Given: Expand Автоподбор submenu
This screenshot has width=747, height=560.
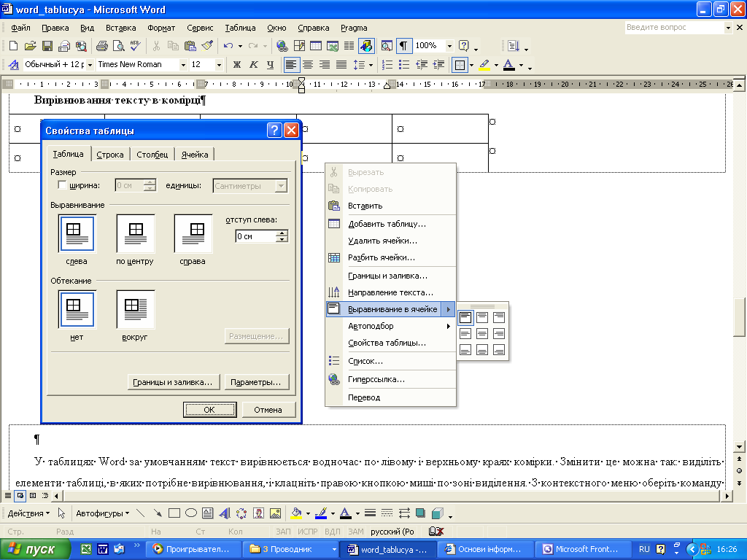Looking at the screenshot, I should [x=391, y=326].
